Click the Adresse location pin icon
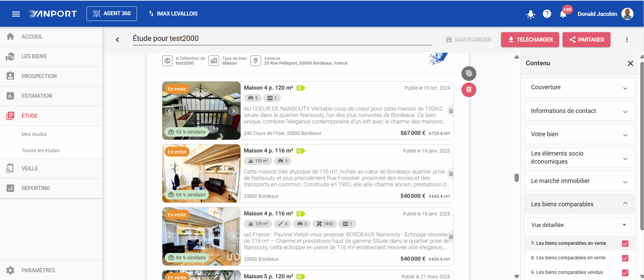 point(256,61)
